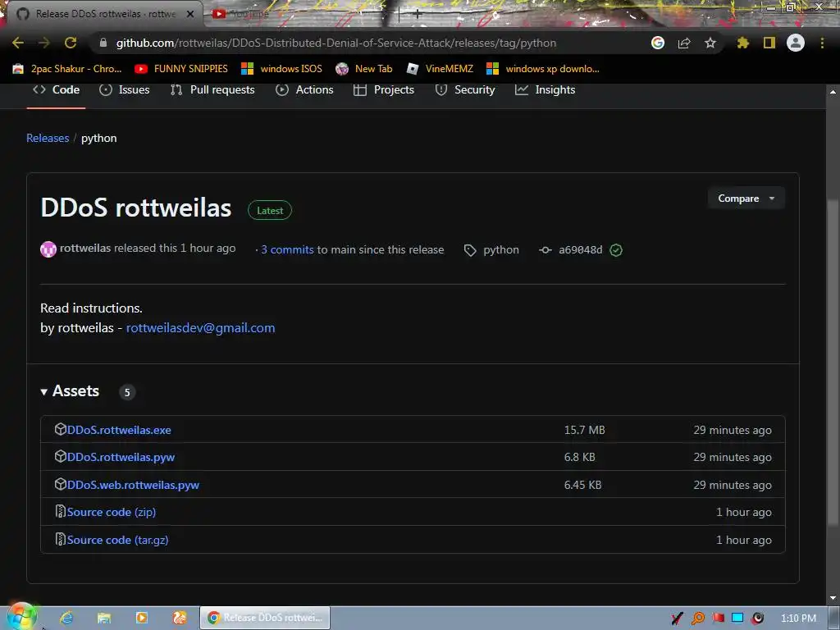Screen dimensions: 840x630
Task: Click the taskbar clock 1:10 PM
Action: [798, 619]
